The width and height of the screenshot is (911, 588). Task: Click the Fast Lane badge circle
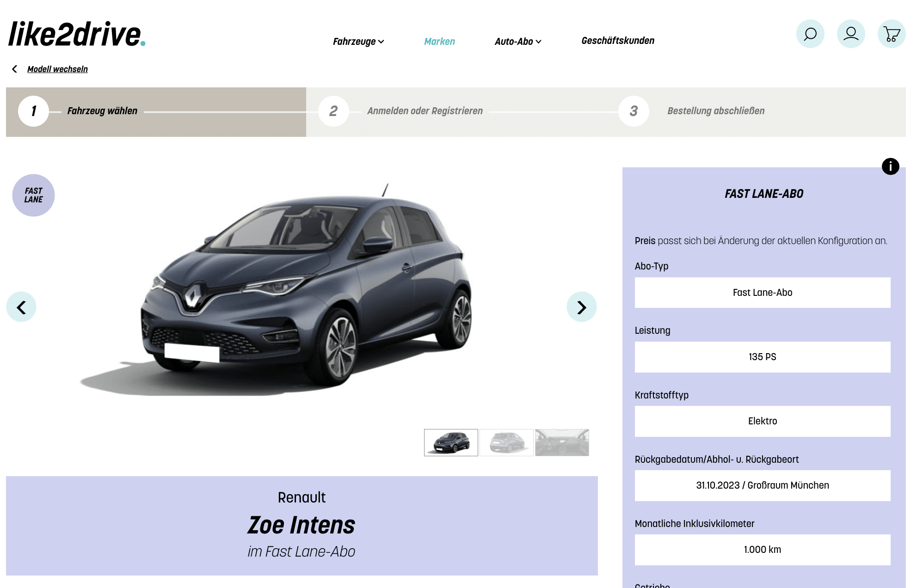click(x=33, y=195)
